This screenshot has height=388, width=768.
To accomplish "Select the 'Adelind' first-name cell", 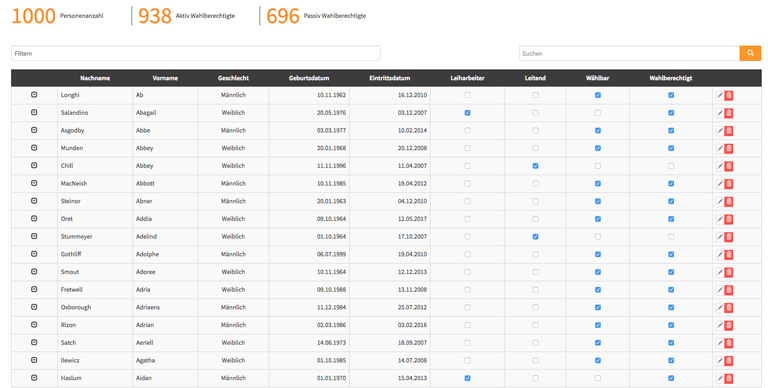I will click(165, 237).
